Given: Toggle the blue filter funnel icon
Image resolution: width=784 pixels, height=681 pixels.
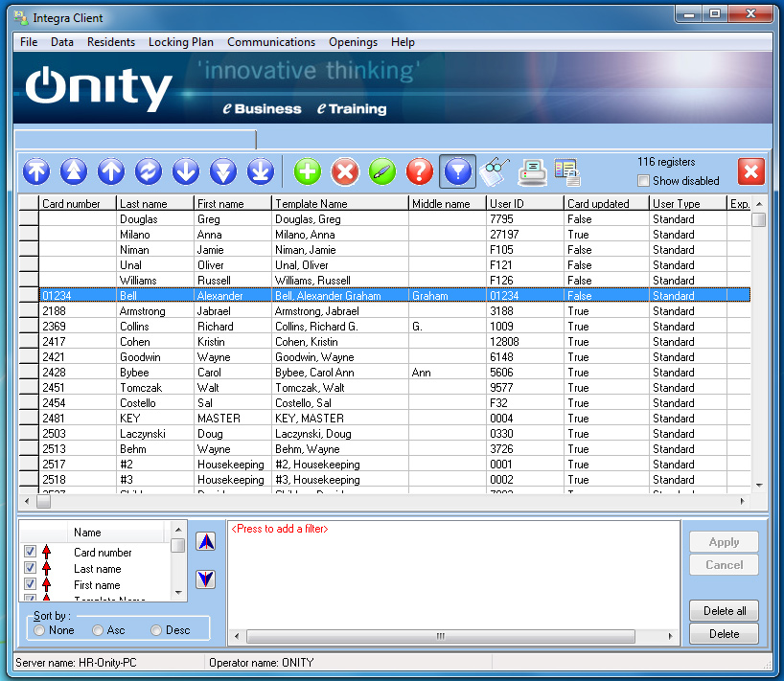Looking at the screenshot, I should point(457,171).
